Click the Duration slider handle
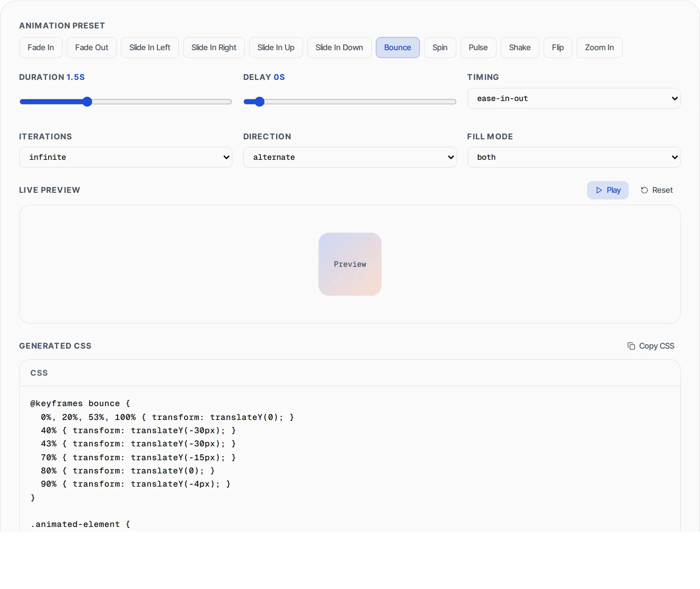The height and width of the screenshot is (589, 700). [87, 101]
